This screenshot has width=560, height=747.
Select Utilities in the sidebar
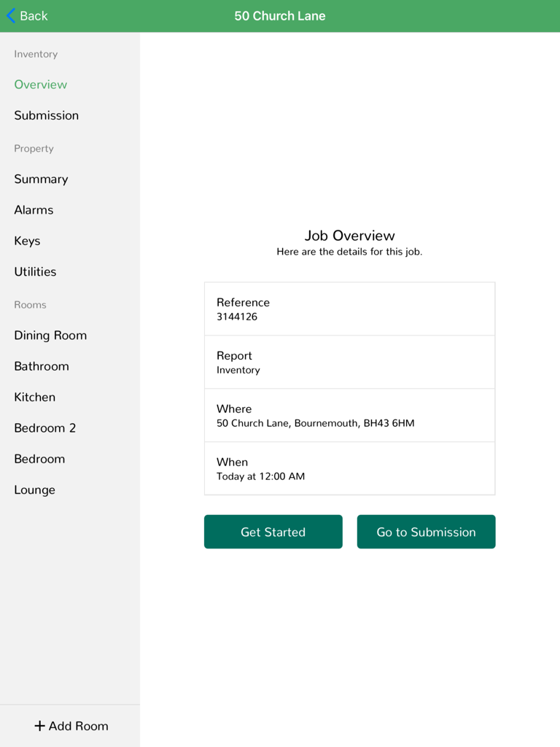35,271
